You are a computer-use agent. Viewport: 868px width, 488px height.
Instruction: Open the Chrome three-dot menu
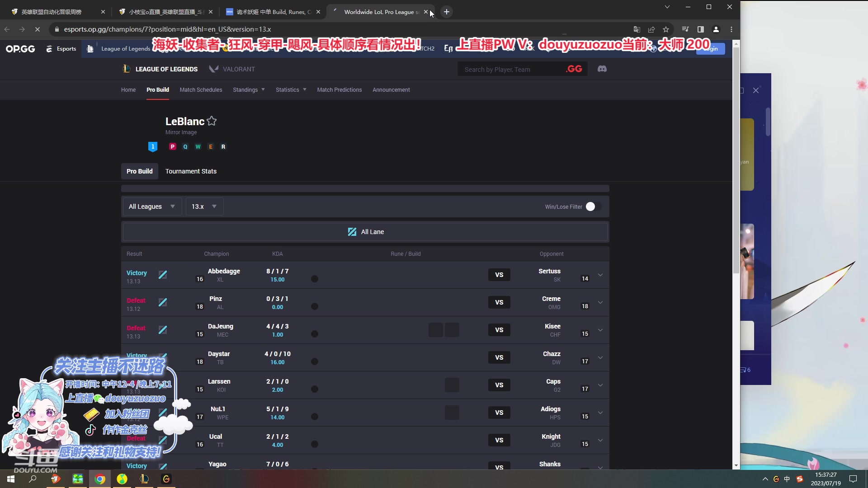click(731, 29)
